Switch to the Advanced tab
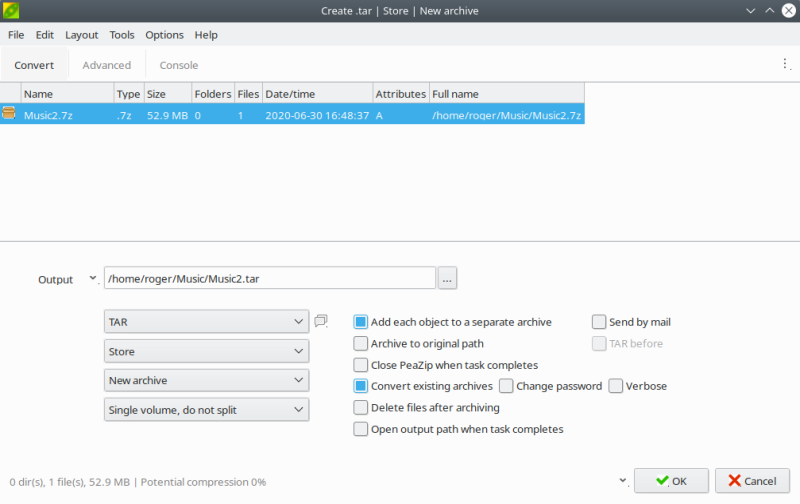The width and height of the screenshot is (800, 504). (106, 65)
